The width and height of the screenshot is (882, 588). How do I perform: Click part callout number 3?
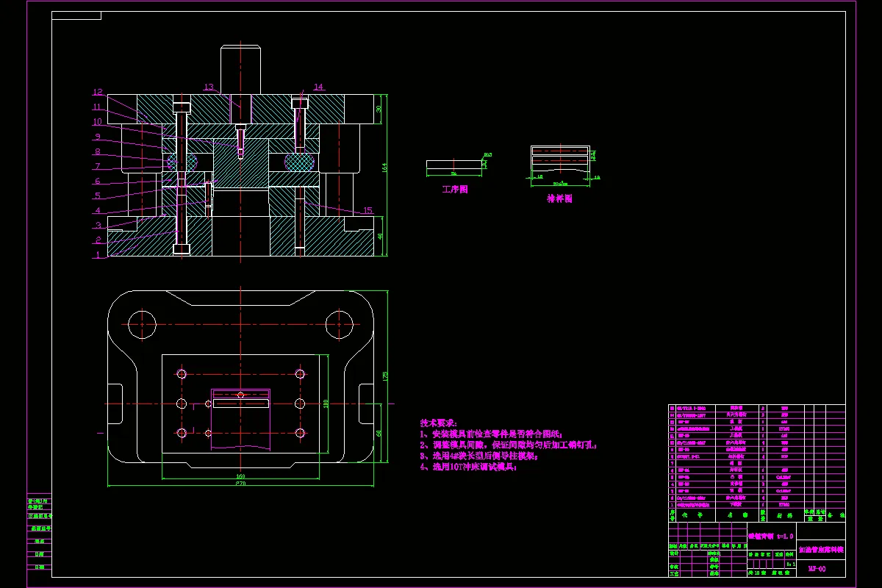pos(97,225)
